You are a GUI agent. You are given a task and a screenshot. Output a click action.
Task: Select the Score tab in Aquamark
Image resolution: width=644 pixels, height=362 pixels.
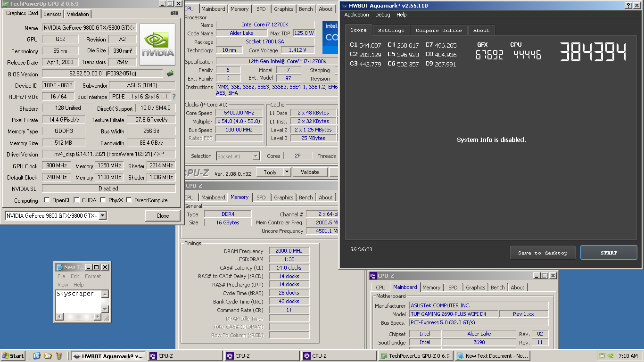[358, 30]
